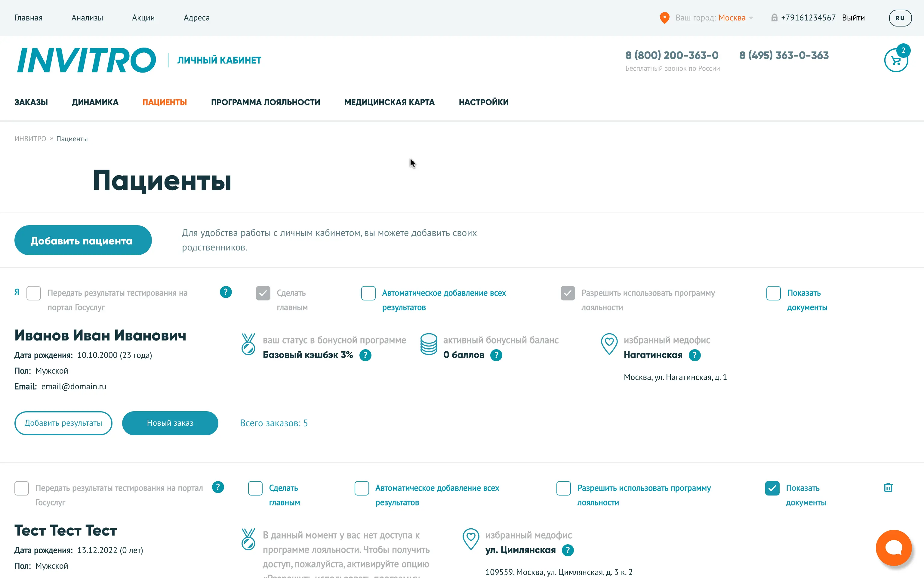Open help icon next to Нагатинская
The height and width of the screenshot is (578, 924).
click(x=695, y=355)
